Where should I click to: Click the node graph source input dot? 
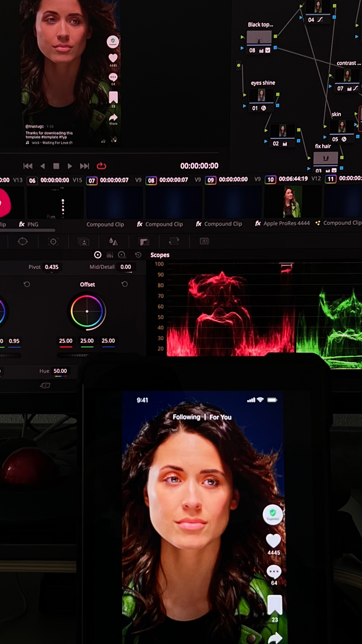click(239, 65)
